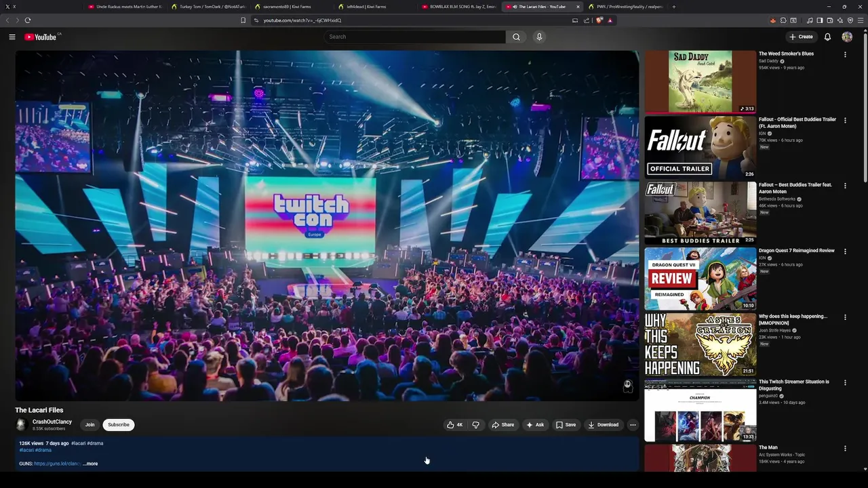This screenshot has width=868, height=488.
Task: Switch to BOWBLAX BLM SONG tab
Action: click(x=458, y=7)
